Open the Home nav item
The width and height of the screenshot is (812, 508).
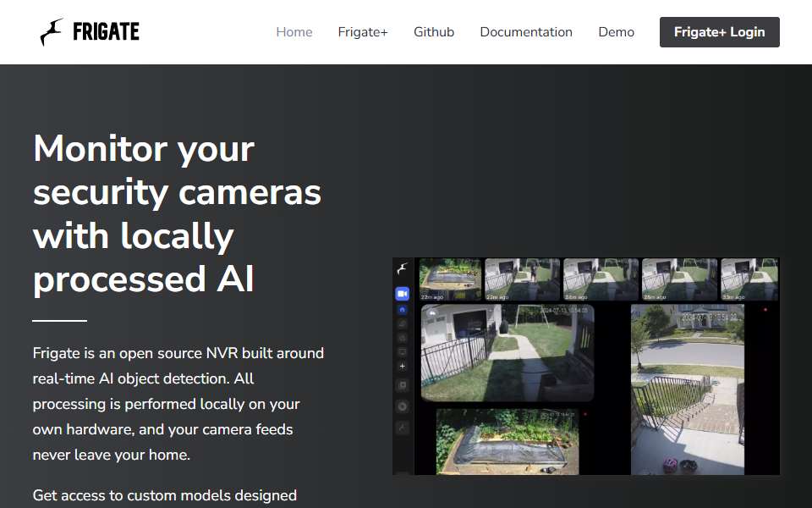[294, 32]
